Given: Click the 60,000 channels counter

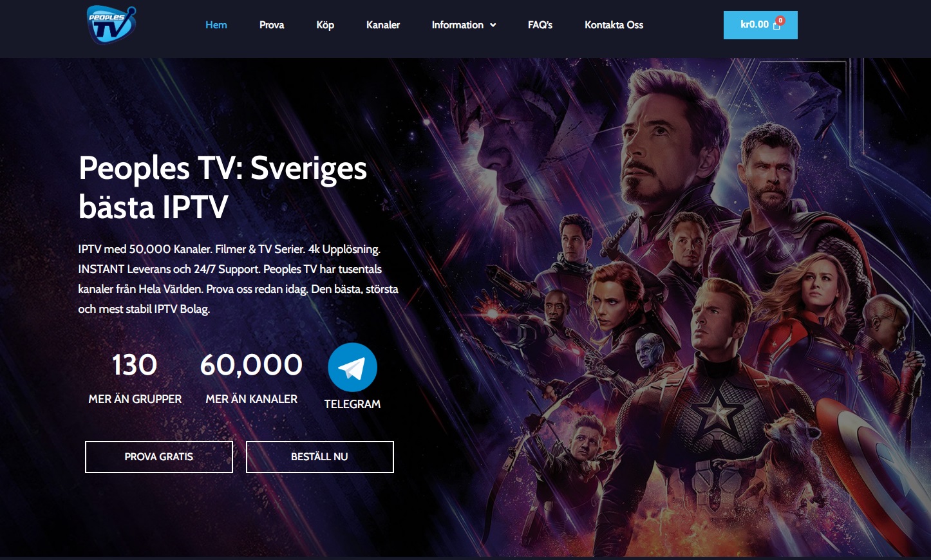Looking at the screenshot, I should pyautogui.click(x=251, y=365).
